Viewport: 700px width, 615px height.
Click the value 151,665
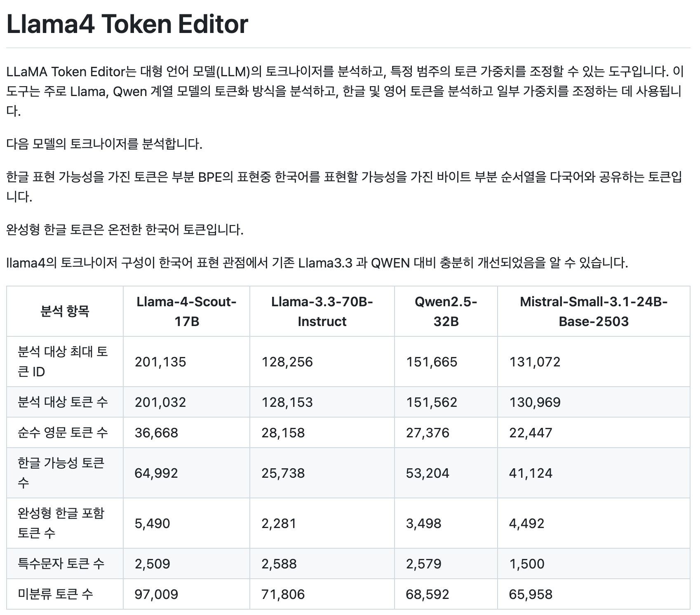432,362
